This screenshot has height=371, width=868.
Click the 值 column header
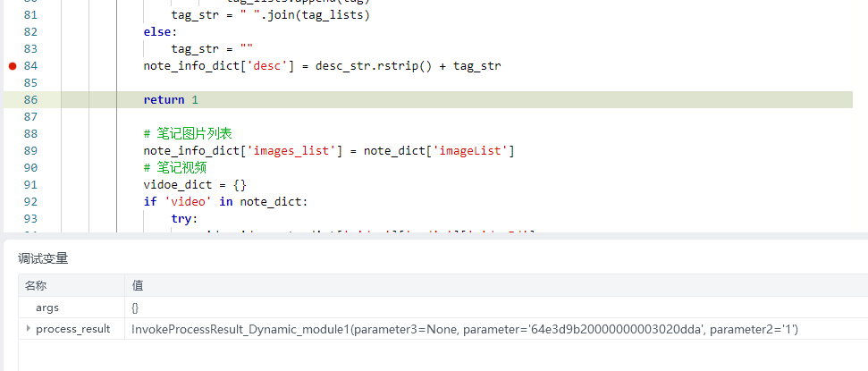(138, 285)
